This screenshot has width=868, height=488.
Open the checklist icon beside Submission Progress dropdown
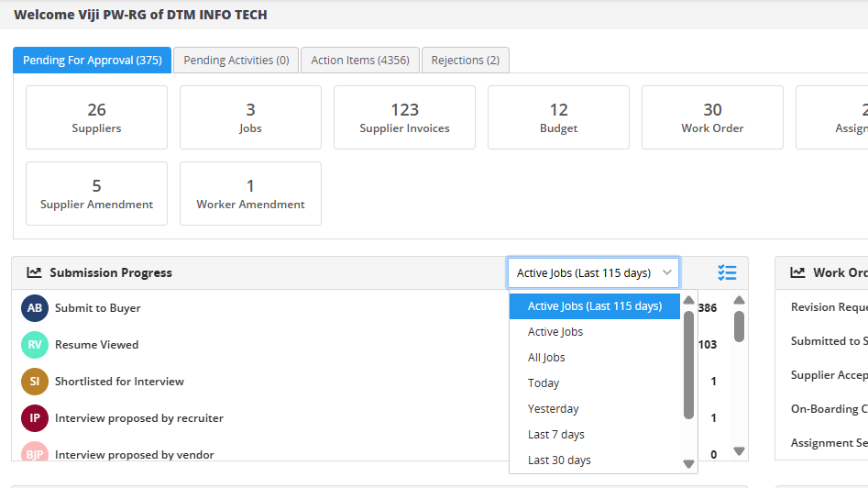pyautogui.click(x=727, y=272)
